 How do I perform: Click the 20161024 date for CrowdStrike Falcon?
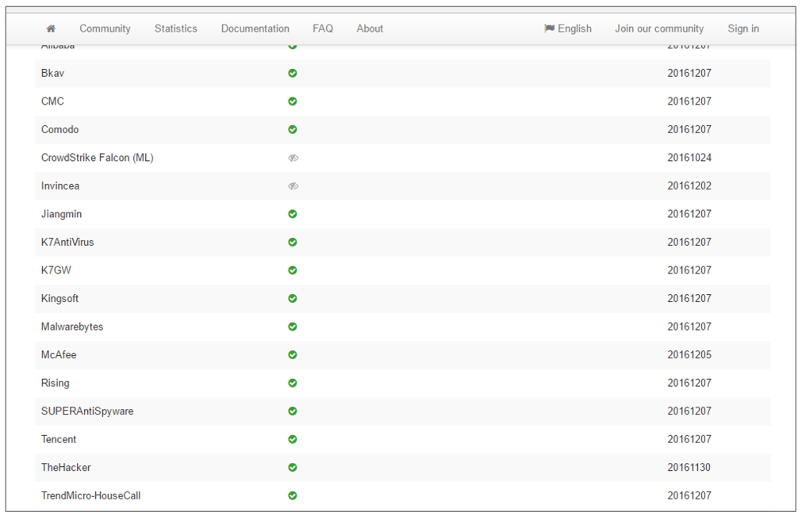pos(689,158)
